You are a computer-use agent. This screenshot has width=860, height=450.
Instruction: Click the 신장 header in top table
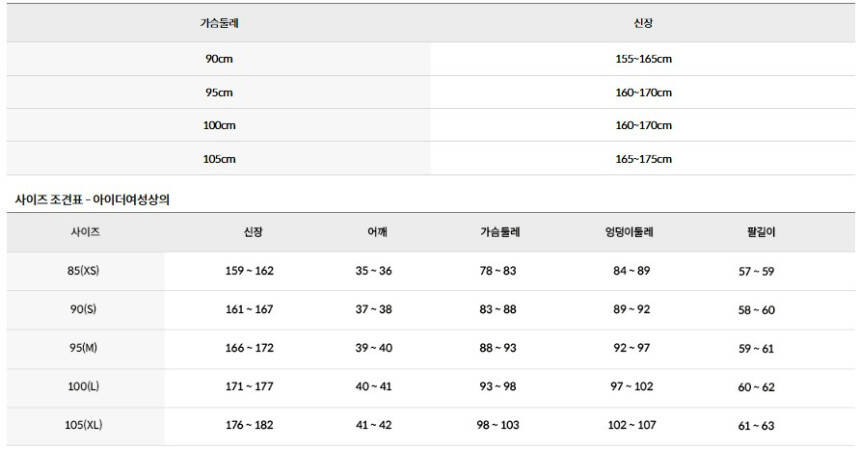(x=643, y=22)
